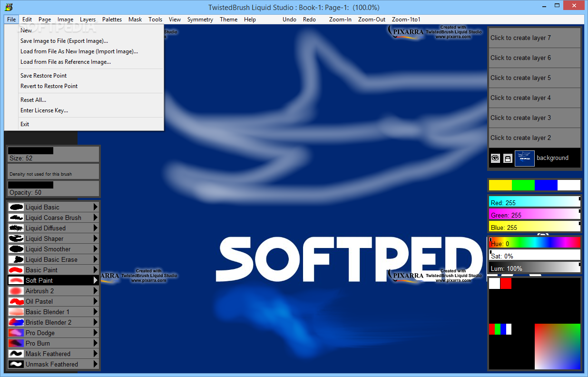Click the TwistedBrush app icon in title bar
Image resolution: width=588 pixels, height=377 pixels.
coord(9,7)
